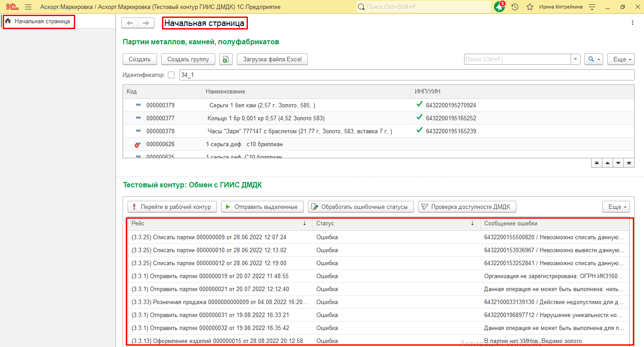The height and width of the screenshot is (347, 644).
Task: Jump to the first list row arrow
Action: (x=597, y=163)
